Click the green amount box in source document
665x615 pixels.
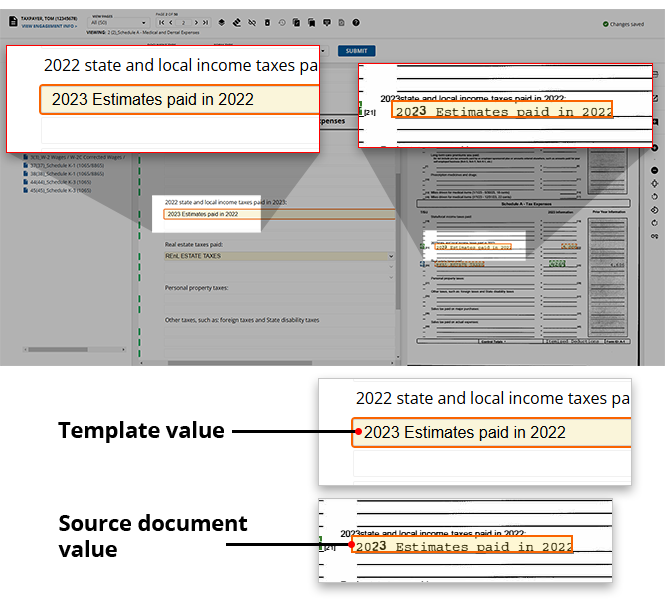pyautogui.click(x=557, y=263)
